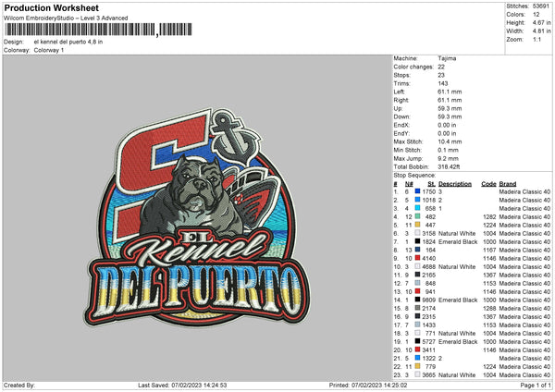Click the 'Description' column header
Screen dimensions: 555x392
[455, 184]
